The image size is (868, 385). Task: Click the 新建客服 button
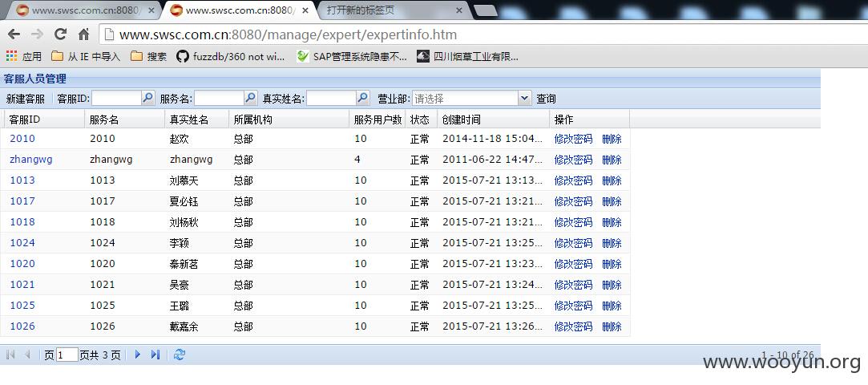click(26, 99)
